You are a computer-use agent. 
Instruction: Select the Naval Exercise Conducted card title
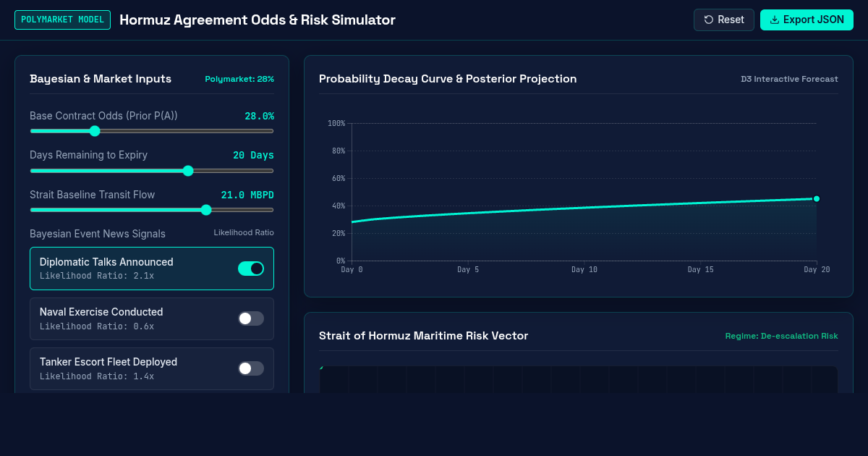click(101, 312)
